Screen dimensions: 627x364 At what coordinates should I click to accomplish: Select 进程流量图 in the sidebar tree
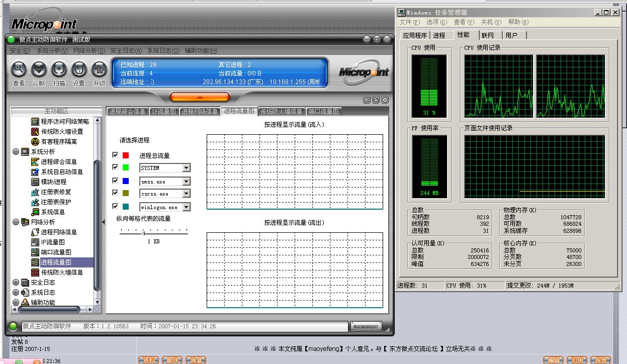(56, 262)
